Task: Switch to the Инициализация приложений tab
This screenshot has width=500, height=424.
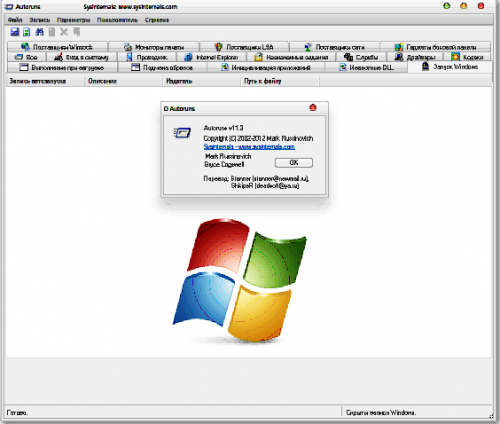Action: pos(266,68)
